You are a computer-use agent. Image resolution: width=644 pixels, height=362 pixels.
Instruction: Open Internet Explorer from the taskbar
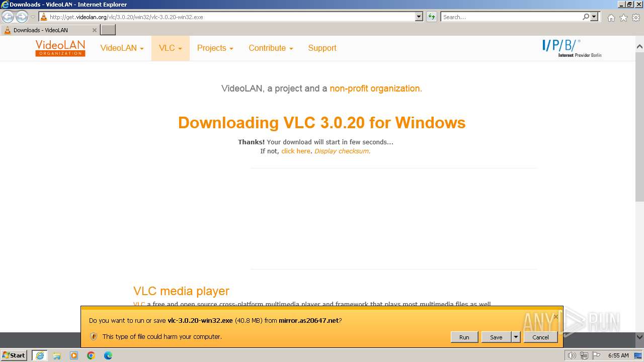click(x=40, y=355)
